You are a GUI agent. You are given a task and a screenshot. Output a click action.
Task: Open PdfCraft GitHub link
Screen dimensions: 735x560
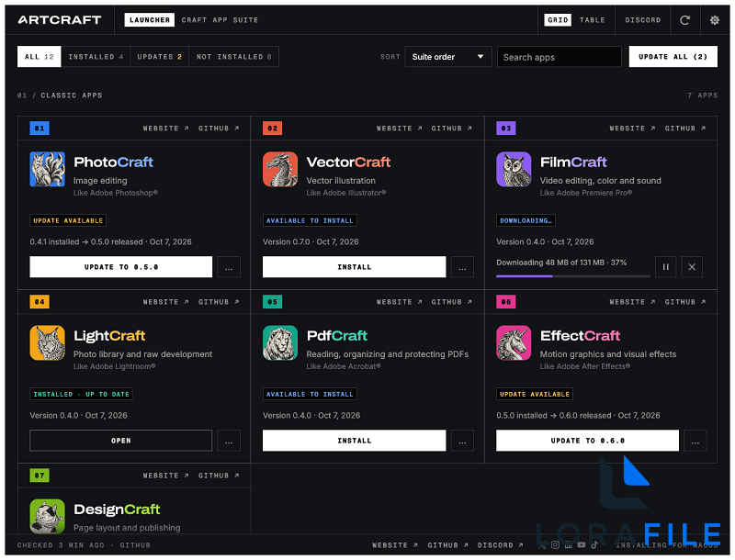[x=451, y=302]
